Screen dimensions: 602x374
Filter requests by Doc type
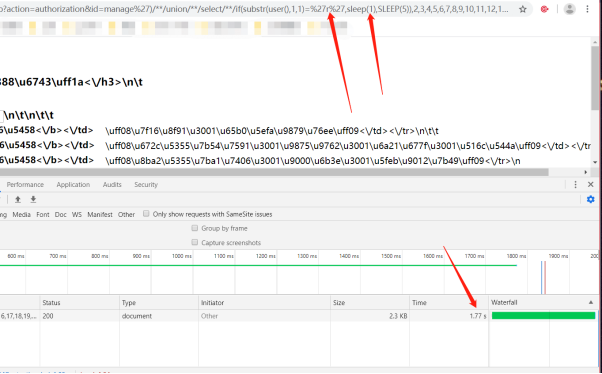pyautogui.click(x=61, y=215)
